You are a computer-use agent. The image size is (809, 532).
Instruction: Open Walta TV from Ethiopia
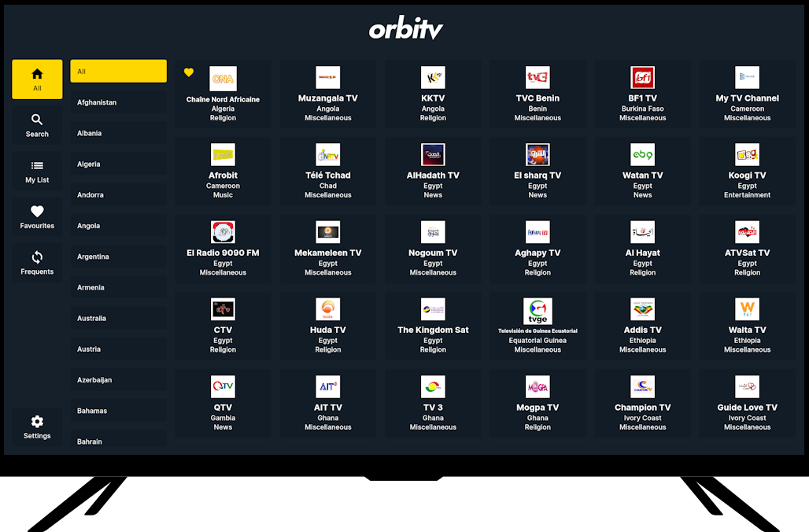747,325
